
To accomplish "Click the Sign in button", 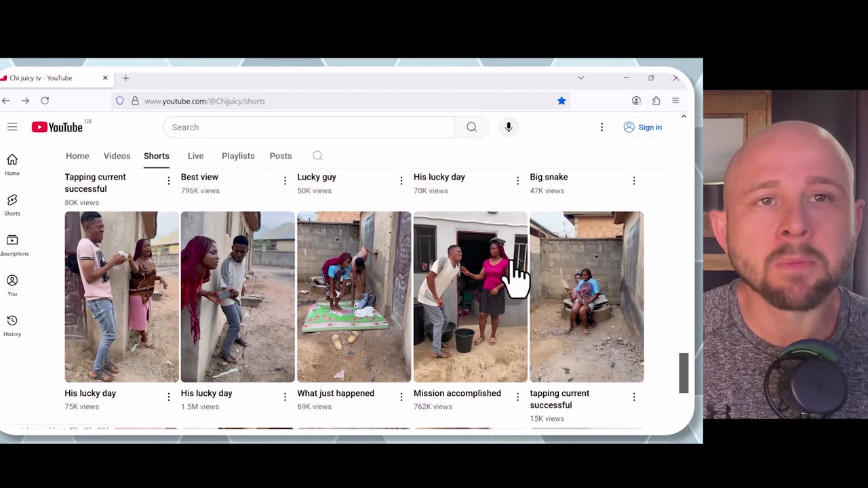I will (644, 127).
